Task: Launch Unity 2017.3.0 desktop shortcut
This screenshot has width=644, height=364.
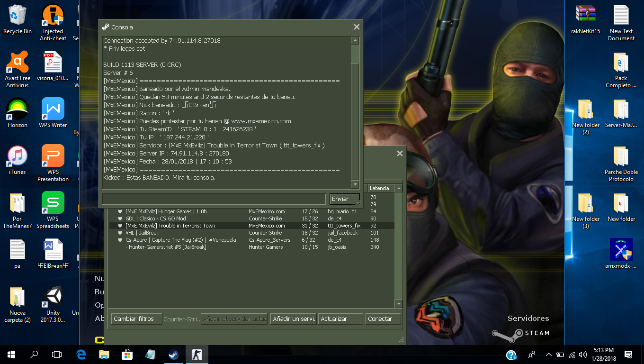Action: 53,304
